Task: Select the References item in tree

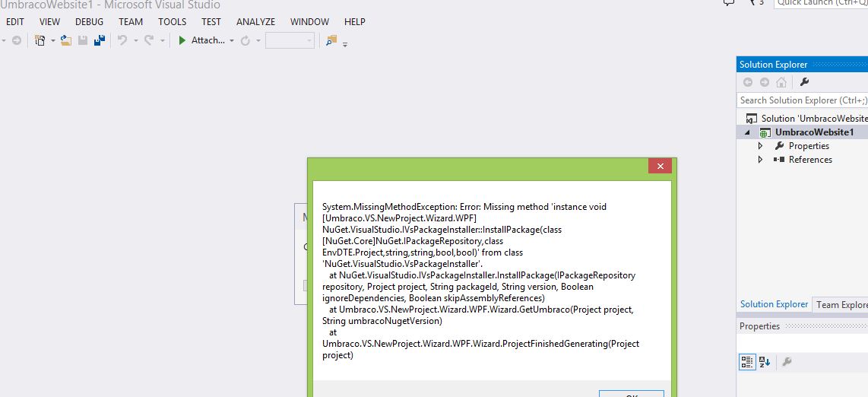Action: coord(810,160)
